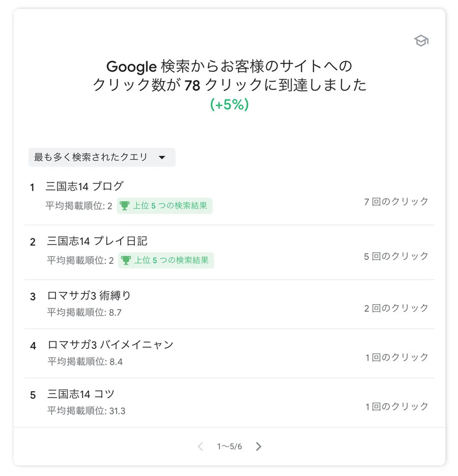This screenshot has height=476, width=458.
Task: Select the 三国志14 ブログ query
Action: (84, 186)
